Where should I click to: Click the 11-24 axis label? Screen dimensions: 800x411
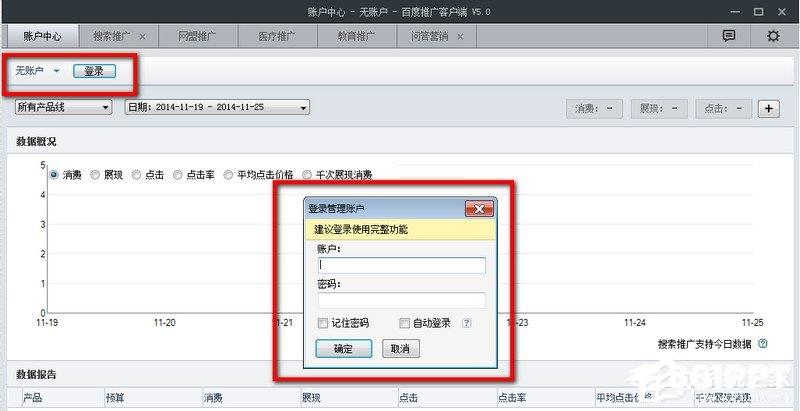pyautogui.click(x=635, y=323)
